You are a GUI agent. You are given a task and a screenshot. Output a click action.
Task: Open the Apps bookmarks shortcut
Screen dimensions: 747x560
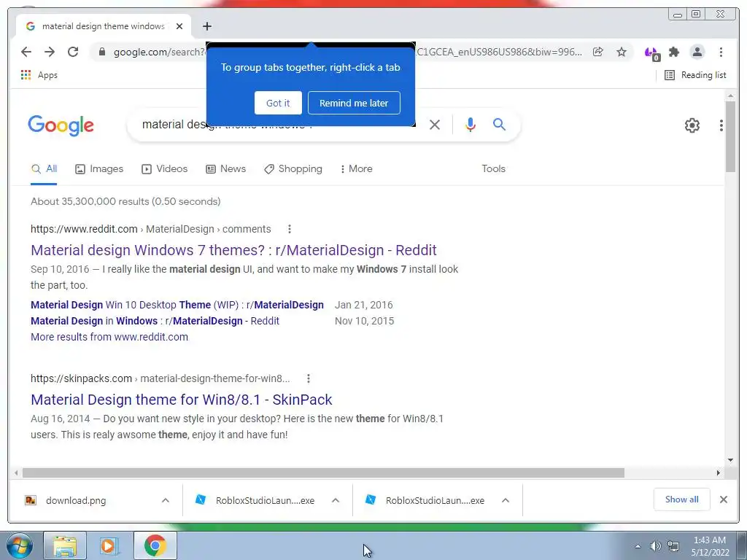39,75
